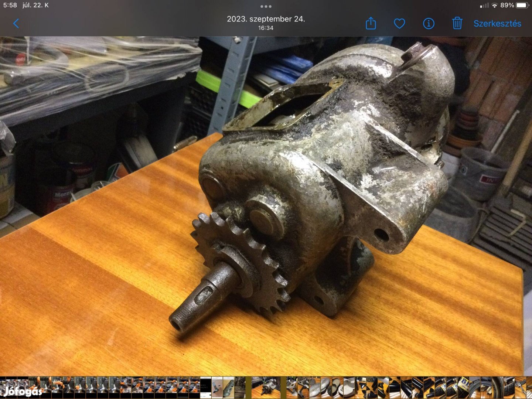
Task: Tap the time label 16:34 under the date
Action: point(266,28)
